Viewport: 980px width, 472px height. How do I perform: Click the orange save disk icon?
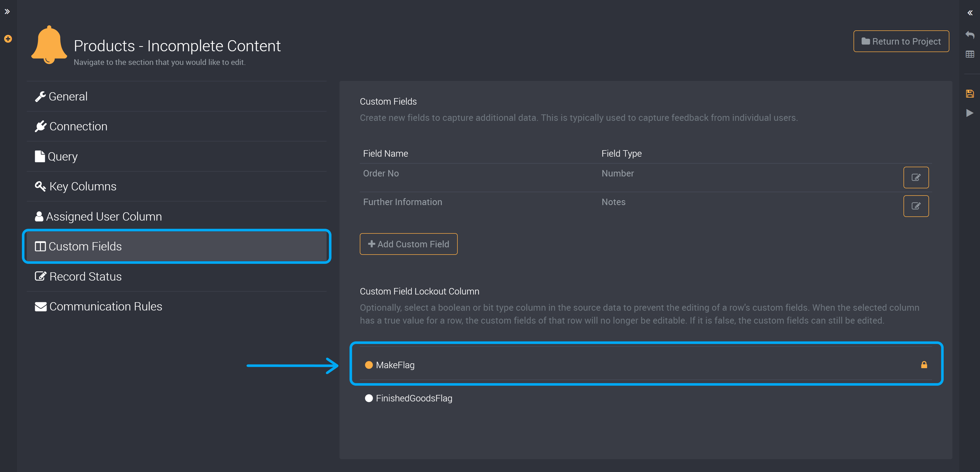(970, 94)
